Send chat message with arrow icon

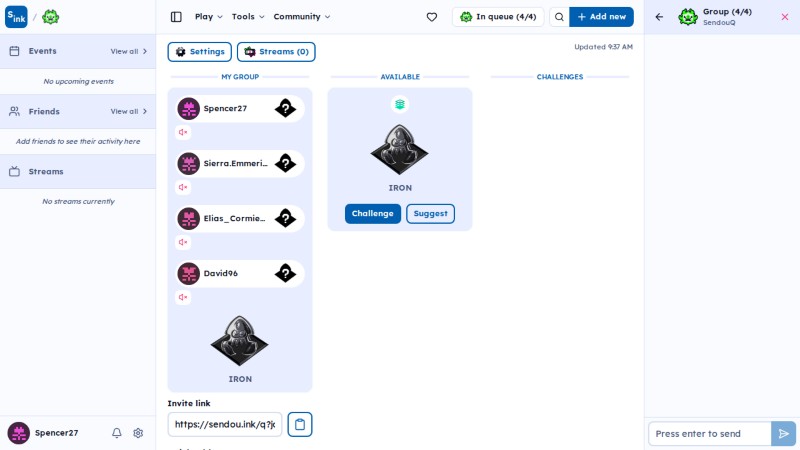click(784, 434)
